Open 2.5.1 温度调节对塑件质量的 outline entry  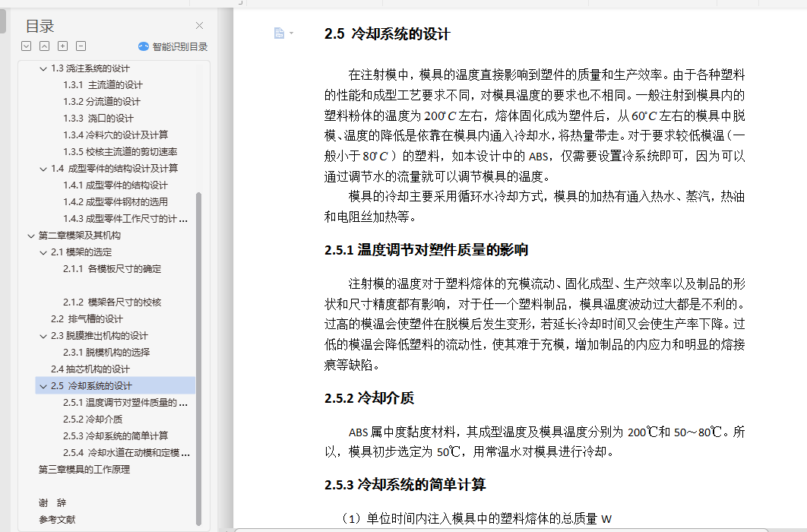point(125,402)
